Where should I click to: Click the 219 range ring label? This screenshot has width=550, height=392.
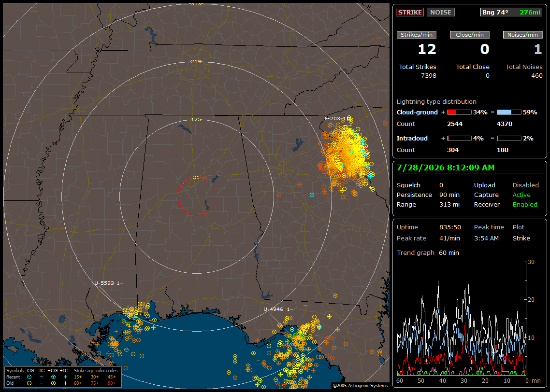click(196, 62)
